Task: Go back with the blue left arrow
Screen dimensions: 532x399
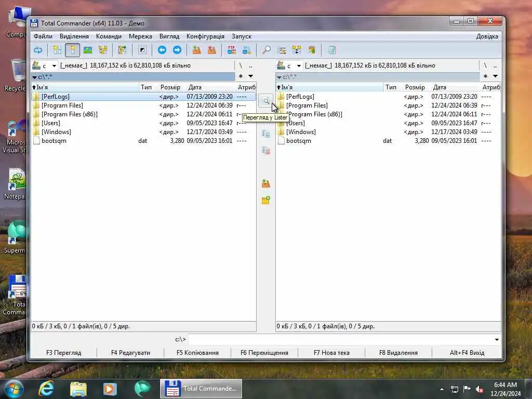Action: (162, 50)
